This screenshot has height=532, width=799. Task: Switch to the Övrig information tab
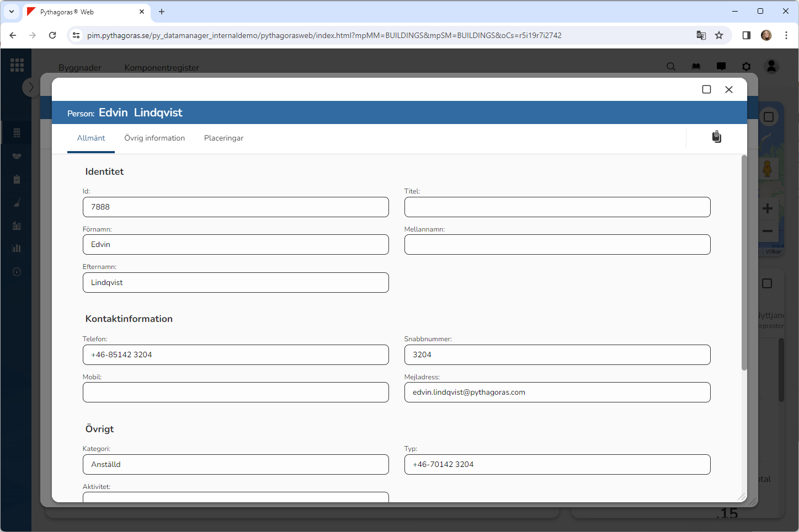point(155,138)
